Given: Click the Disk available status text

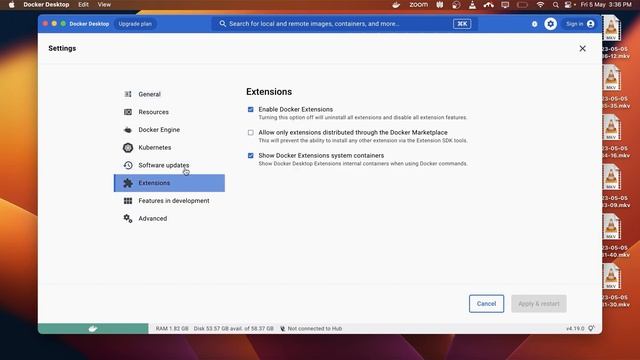Looking at the screenshot, I should pos(233,328).
